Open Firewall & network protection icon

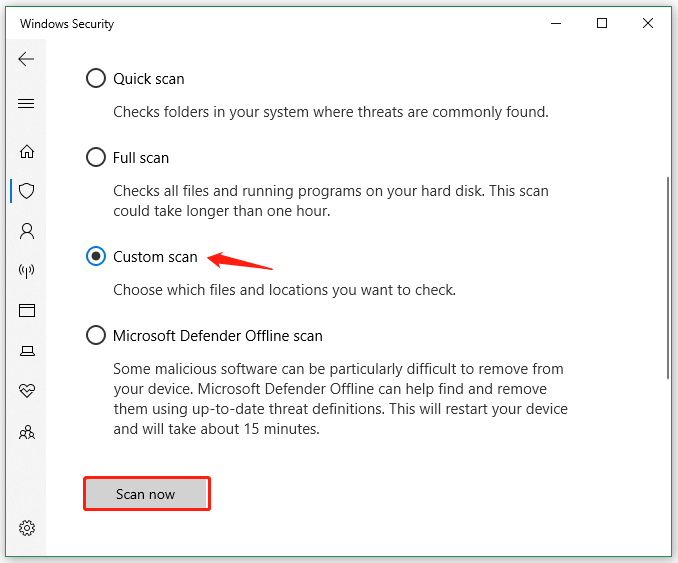pyautogui.click(x=27, y=271)
